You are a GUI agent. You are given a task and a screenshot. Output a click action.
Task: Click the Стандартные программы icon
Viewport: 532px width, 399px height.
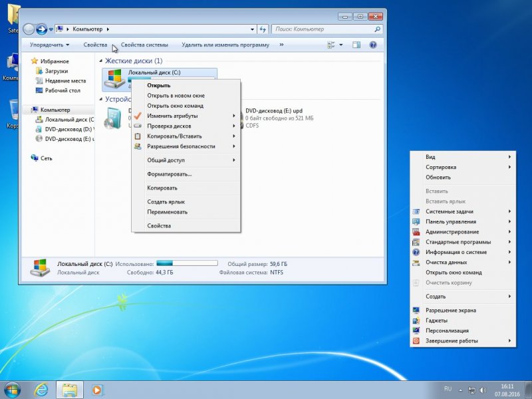pyautogui.click(x=416, y=242)
